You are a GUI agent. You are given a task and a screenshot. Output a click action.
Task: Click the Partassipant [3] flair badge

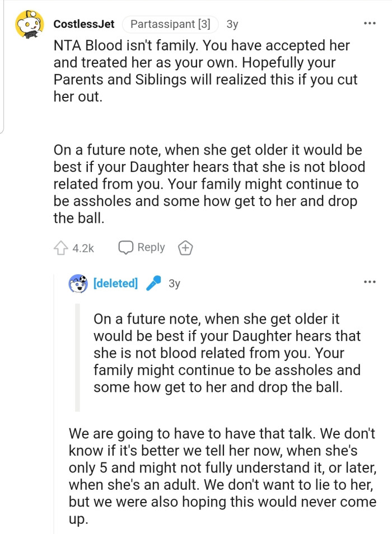coord(170,24)
